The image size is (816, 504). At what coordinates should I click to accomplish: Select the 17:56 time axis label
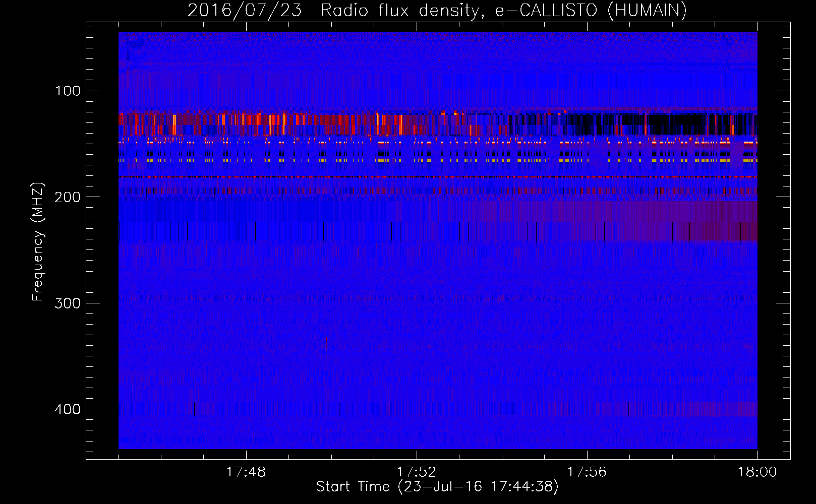pyautogui.click(x=587, y=472)
